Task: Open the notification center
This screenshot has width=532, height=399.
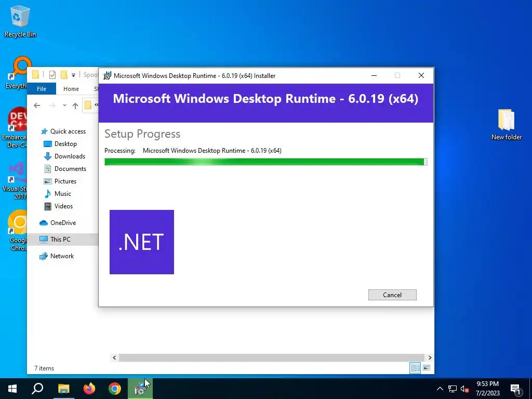Action: click(516, 389)
